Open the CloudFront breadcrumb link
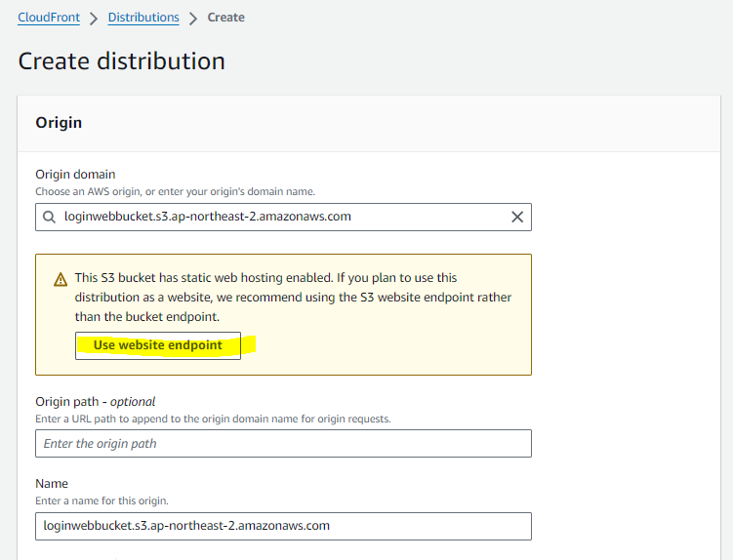This screenshot has height=560, width=733. pos(49,18)
